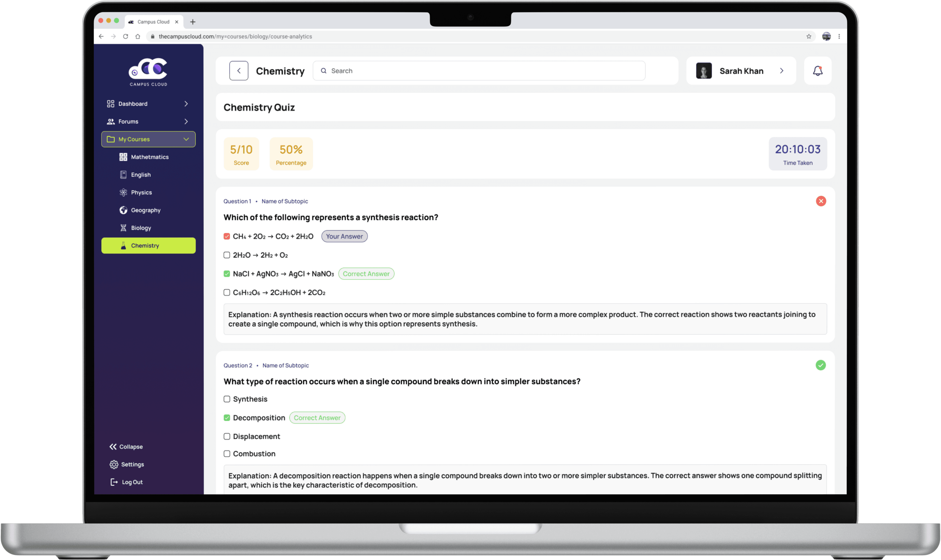Go to the Geography course
Screen dimensions: 941x560
(x=145, y=210)
